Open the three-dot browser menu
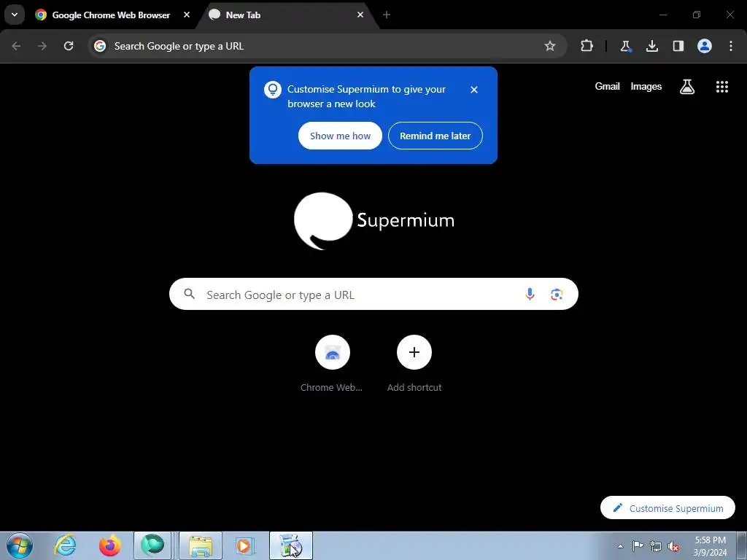This screenshot has height=560, width=747. point(731,46)
